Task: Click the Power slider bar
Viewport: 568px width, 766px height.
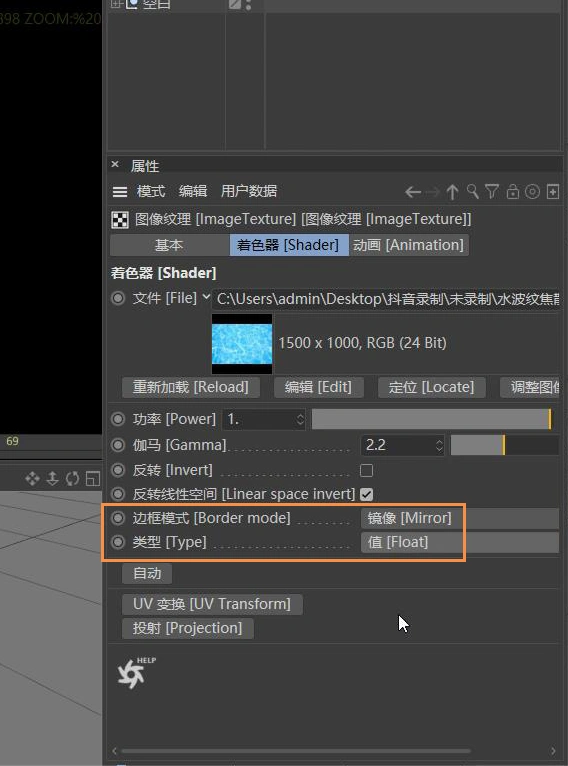Action: point(432,419)
